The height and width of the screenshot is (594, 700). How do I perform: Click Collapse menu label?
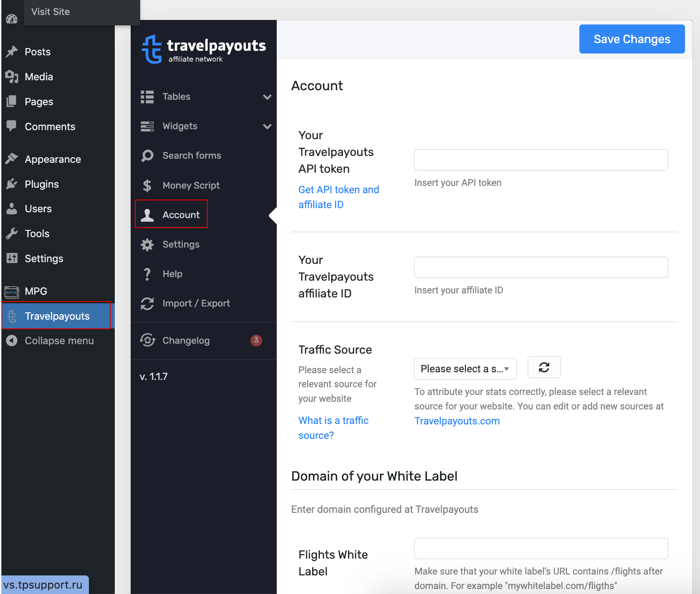tap(59, 341)
